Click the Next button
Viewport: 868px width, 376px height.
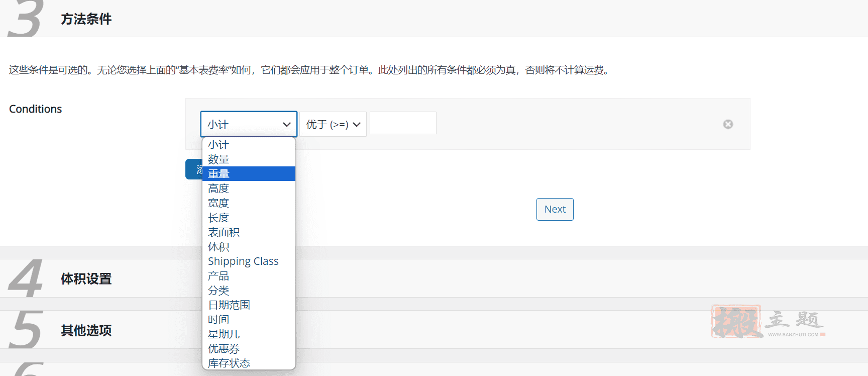tap(555, 209)
